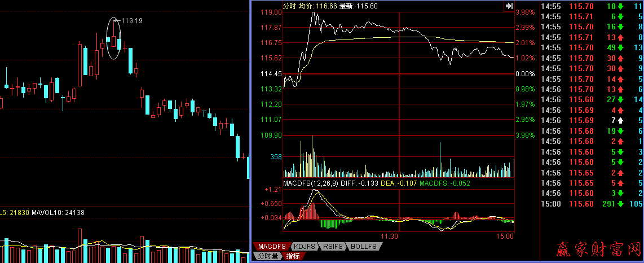Click the 119.00 price axis label
Image resolution: width=644 pixels, height=263 pixels.
tap(271, 12)
